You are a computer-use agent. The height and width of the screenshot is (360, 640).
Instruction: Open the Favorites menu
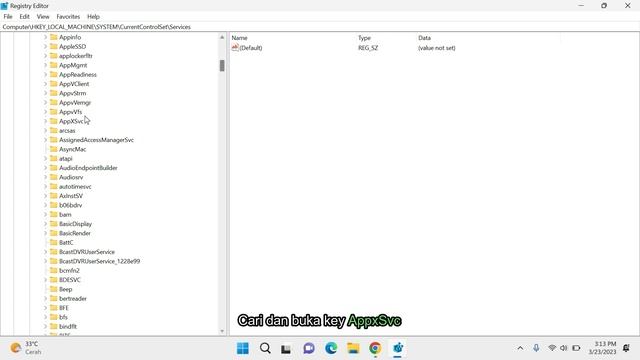coord(68,17)
